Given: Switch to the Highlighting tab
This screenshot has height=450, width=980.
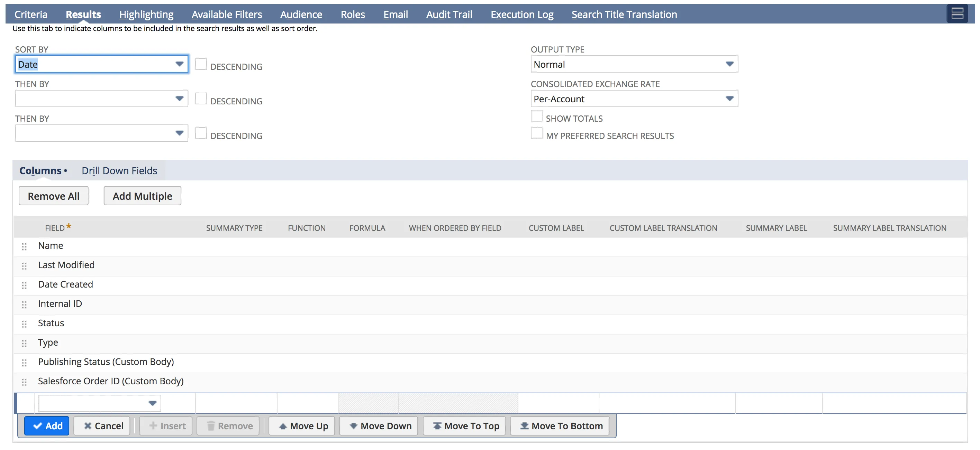Looking at the screenshot, I should (146, 15).
